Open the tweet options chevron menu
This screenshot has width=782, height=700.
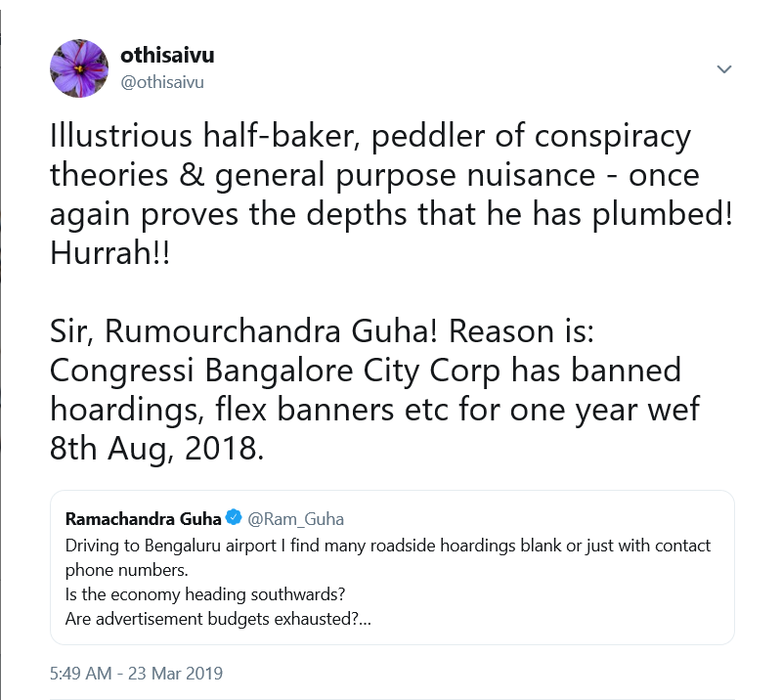(x=724, y=69)
